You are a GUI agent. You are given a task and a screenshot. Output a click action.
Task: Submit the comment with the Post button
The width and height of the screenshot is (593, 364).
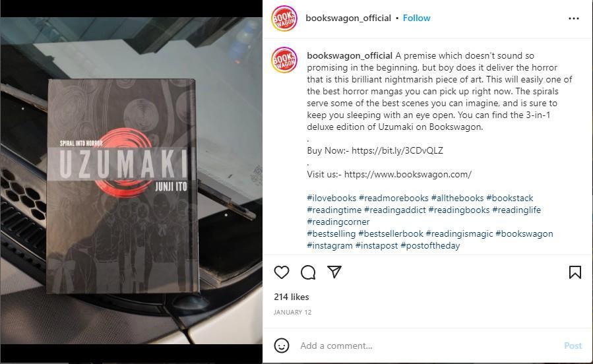(573, 346)
